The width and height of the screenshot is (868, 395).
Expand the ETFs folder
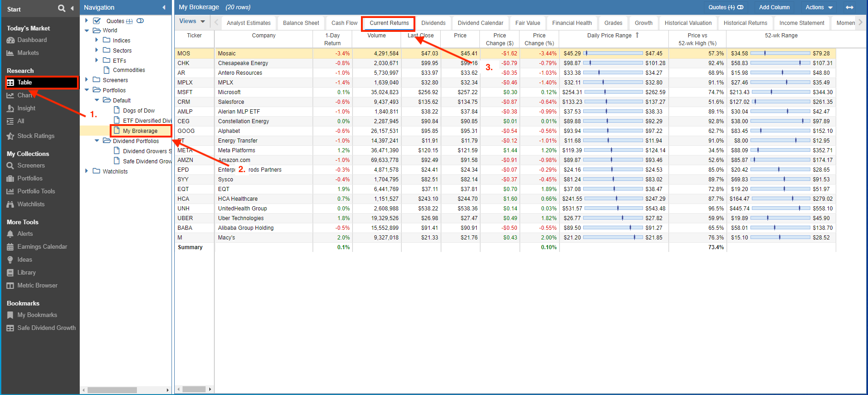(97, 60)
